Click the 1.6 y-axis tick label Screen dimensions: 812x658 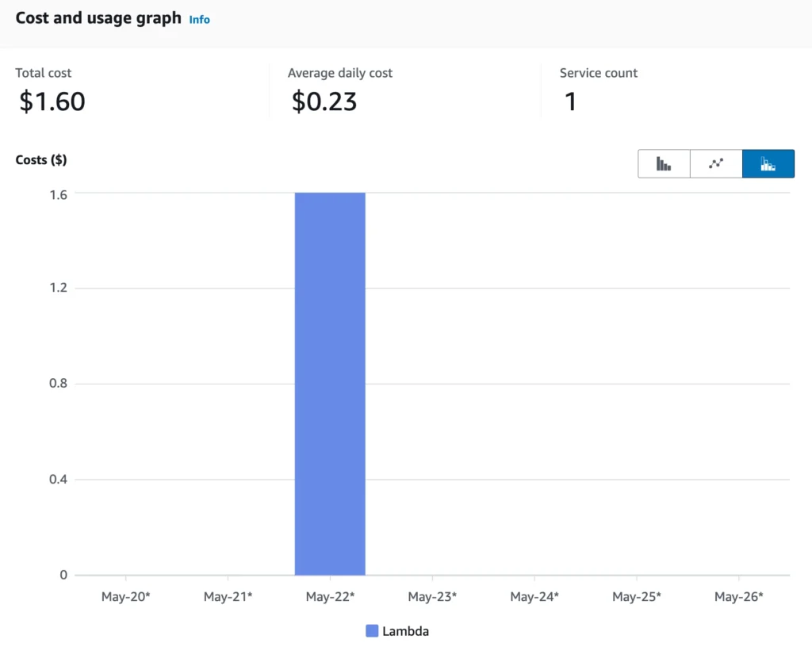point(58,193)
